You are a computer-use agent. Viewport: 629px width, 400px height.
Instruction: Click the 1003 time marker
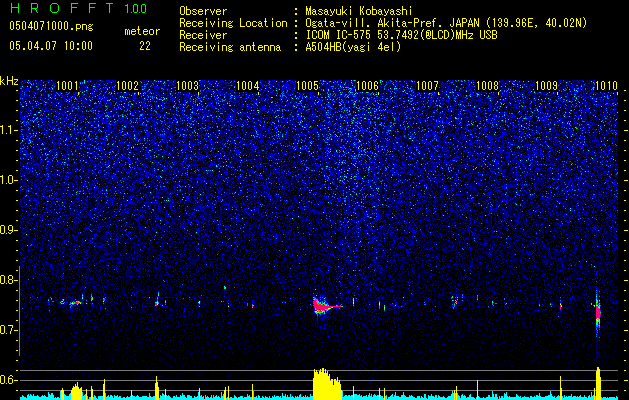tap(187, 86)
